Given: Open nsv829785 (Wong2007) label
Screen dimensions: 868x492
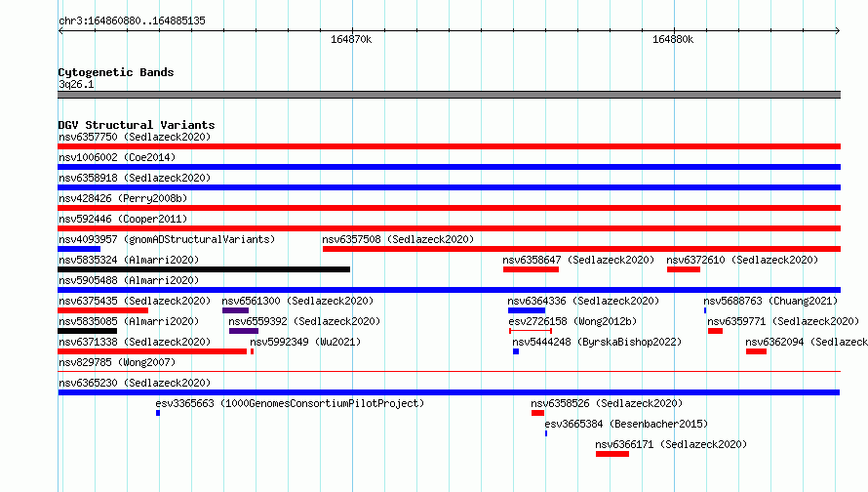Looking at the screenshot, I should point(117,362).
